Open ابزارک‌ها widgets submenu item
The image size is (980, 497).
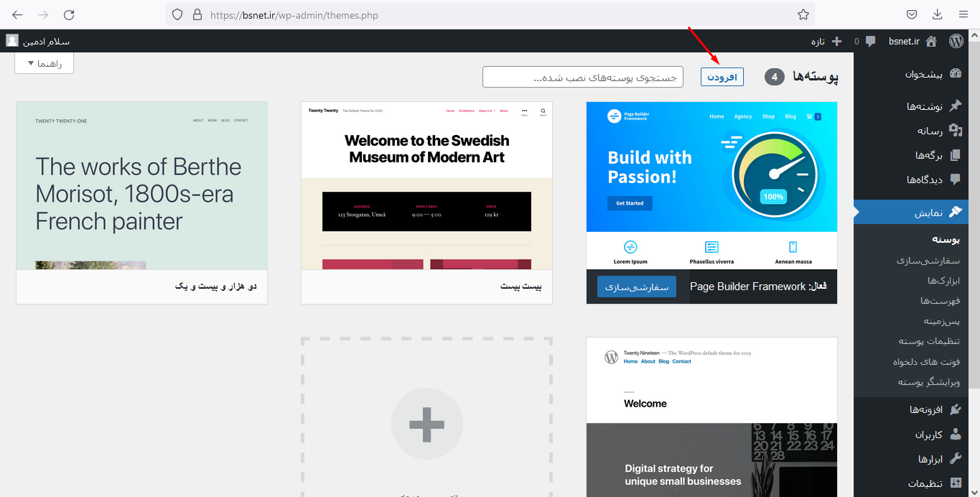(943, 281)
